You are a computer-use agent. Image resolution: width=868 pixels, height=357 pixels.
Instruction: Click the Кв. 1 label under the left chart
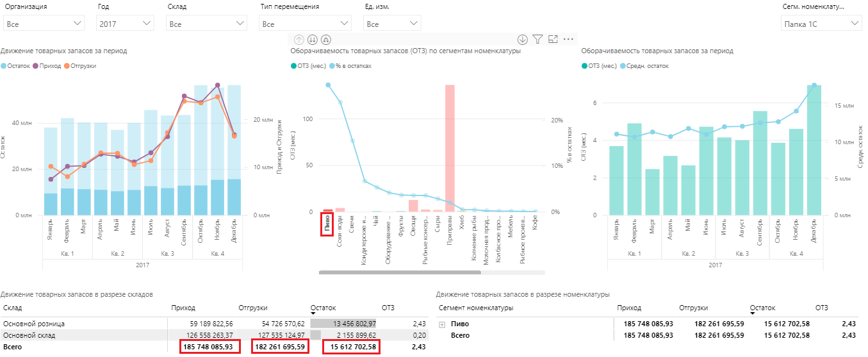click(x=67, y=254)
